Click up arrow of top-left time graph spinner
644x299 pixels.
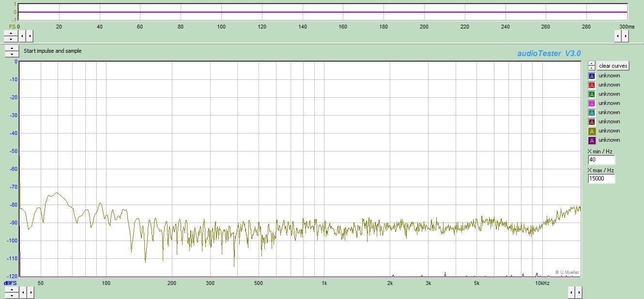pyautogui.click(x=11, y=33)
